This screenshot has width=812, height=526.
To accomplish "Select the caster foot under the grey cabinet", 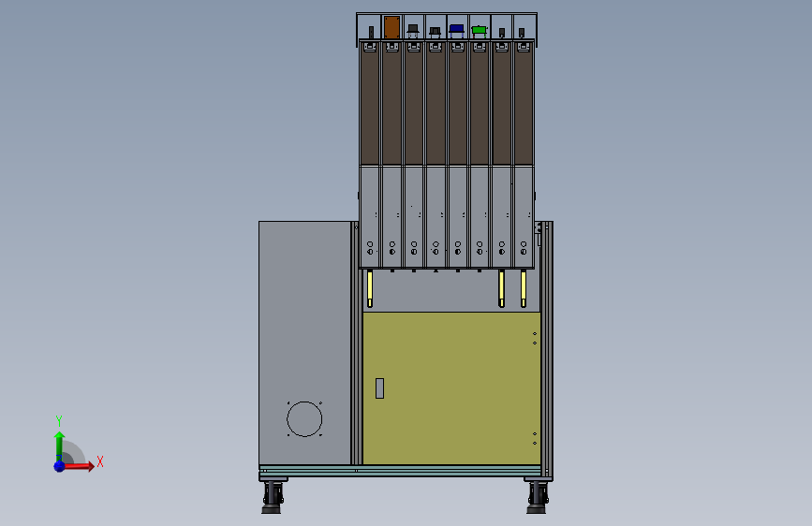I will (x=273, y=498).
